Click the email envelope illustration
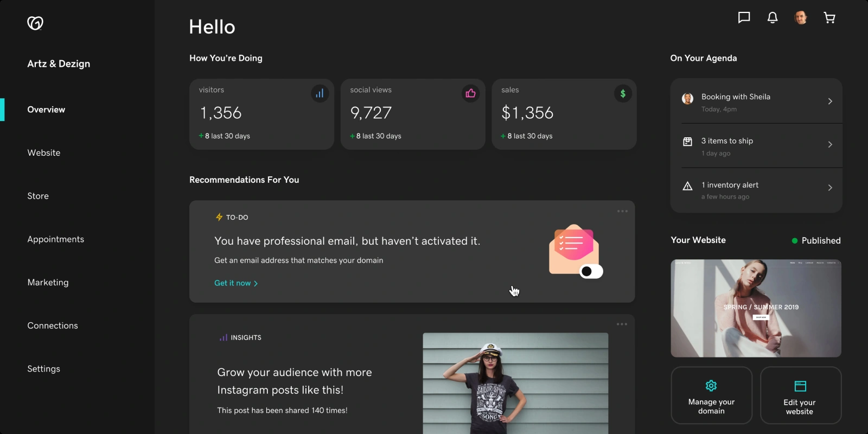 (573, 250)
